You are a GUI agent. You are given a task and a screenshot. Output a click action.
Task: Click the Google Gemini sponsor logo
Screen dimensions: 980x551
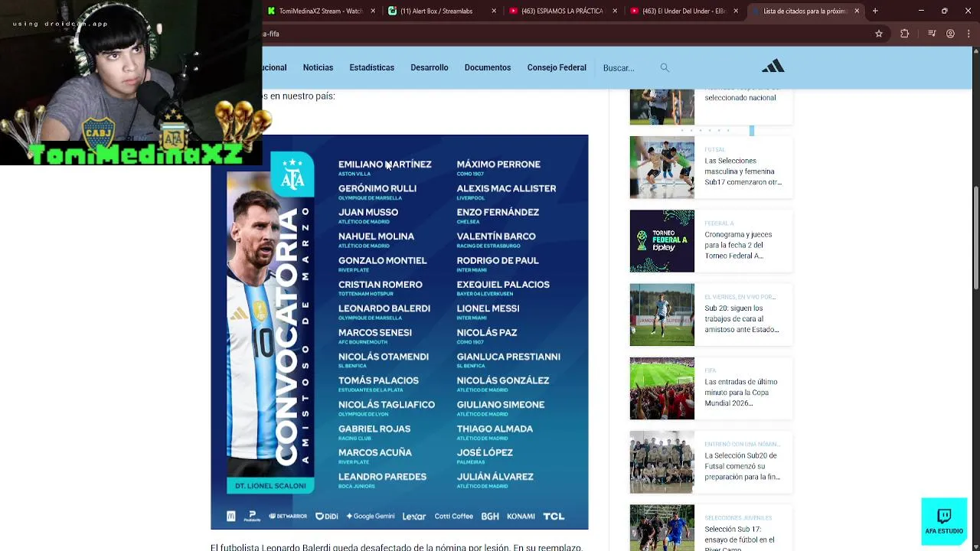pyautogui.click(x=371, y=517)
